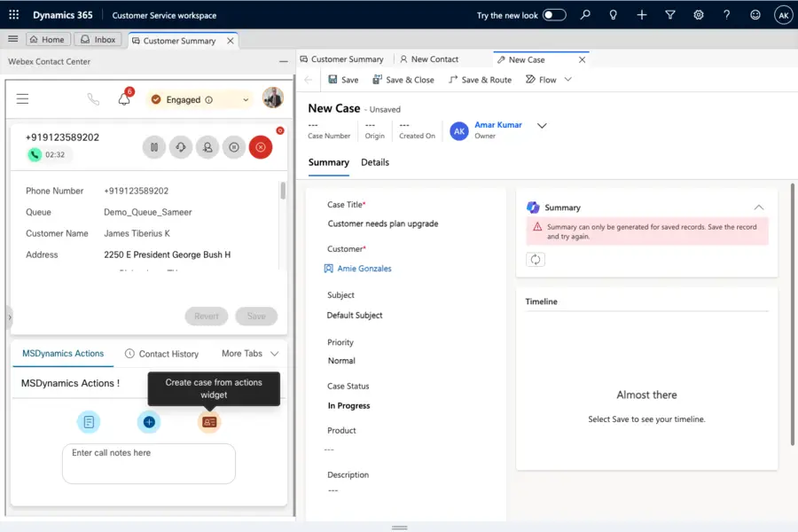Viewport: 798px width, 532px height.
Task: Open the settings gear in top bar
Action: (x=699, y=15)
